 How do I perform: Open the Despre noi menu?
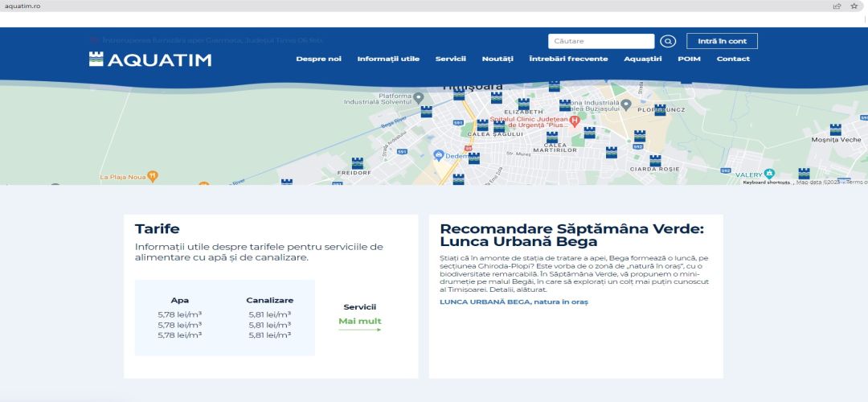[318, 59]
